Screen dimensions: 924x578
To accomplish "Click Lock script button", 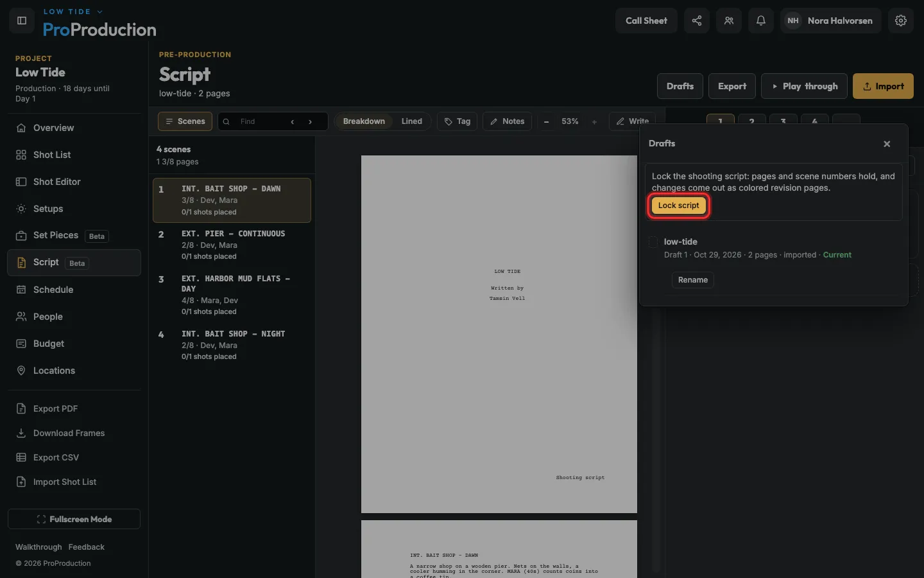I will [679, 206].
